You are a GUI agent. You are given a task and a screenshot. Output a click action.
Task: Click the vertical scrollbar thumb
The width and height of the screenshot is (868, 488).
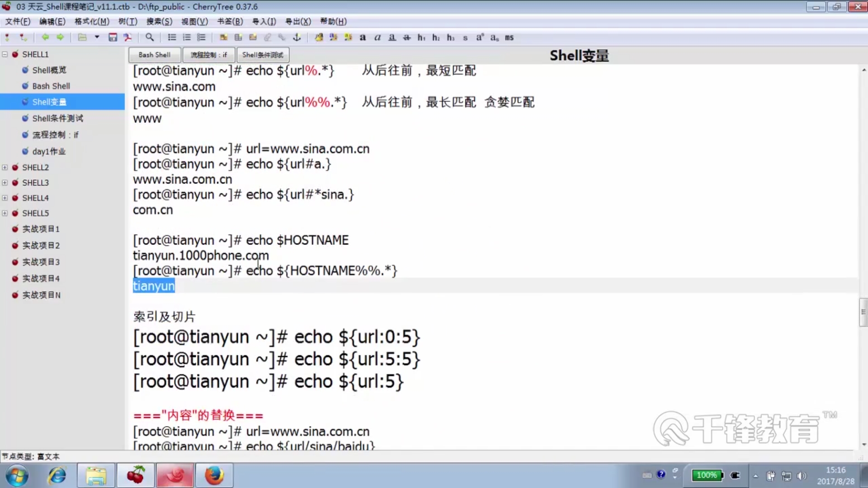click(x=863, y=312)
